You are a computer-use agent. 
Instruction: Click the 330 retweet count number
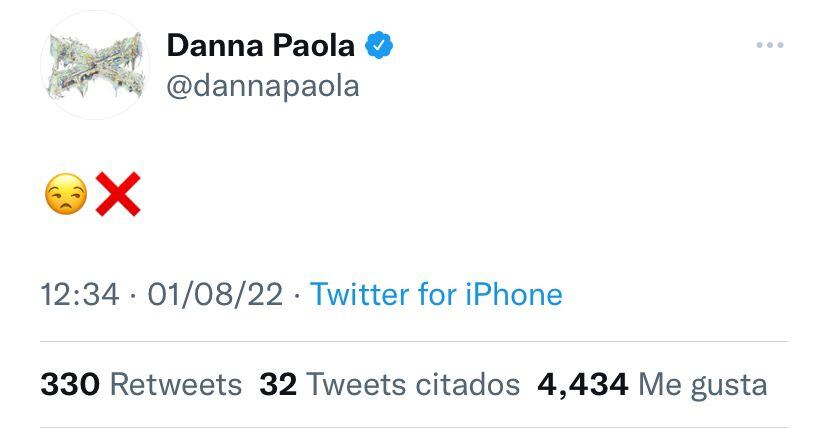point(69,384)
